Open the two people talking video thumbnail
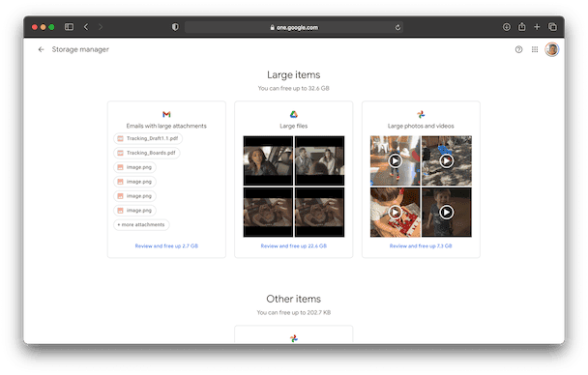Viewport: 588px width, 375px height. point(319,160)
